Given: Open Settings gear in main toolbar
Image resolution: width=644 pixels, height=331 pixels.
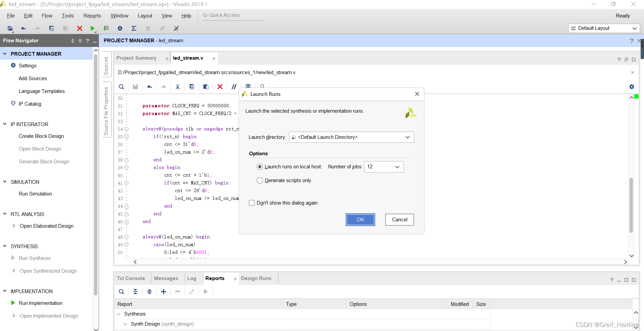Looking at the screenshot, I should coord(120,29).
